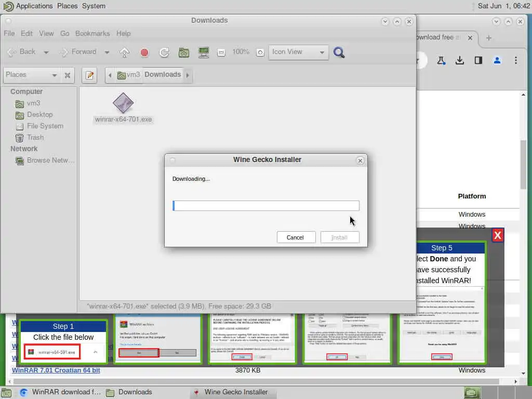Click Cancel in Wine Gecko Installer
The image size is (532, 399).
click(x=296, y=237)
